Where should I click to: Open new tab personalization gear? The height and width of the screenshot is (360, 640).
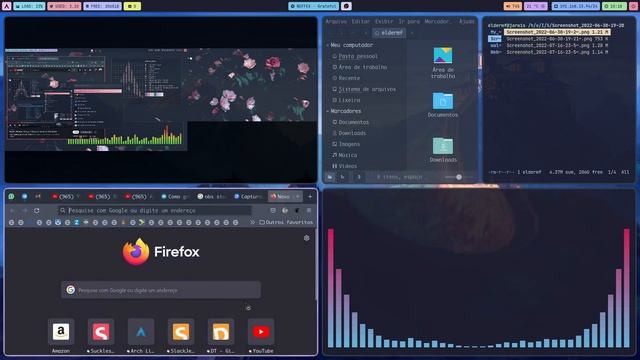[307, 238]
